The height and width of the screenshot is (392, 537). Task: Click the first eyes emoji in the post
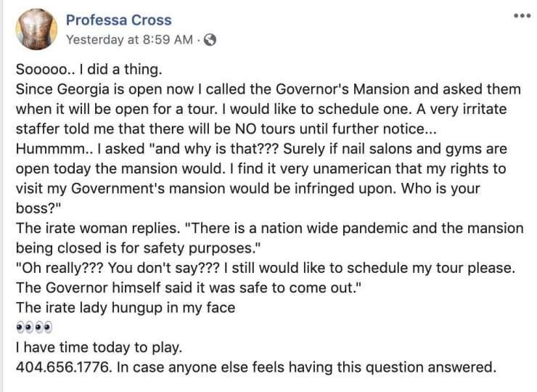point(21,327)
